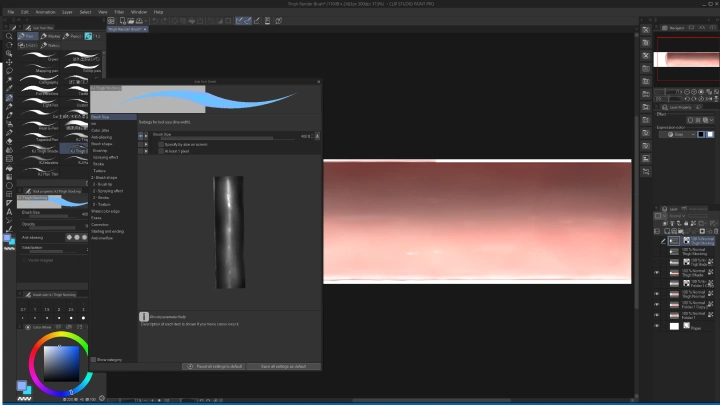The image size is (720, 405).
Task: Switch to the Marker sub tool group
Action: pos(51,36)
